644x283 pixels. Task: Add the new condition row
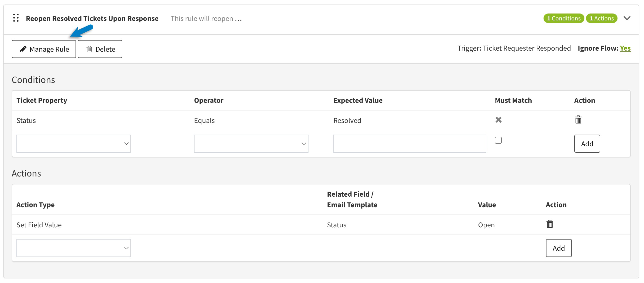[x=587, y=144]
